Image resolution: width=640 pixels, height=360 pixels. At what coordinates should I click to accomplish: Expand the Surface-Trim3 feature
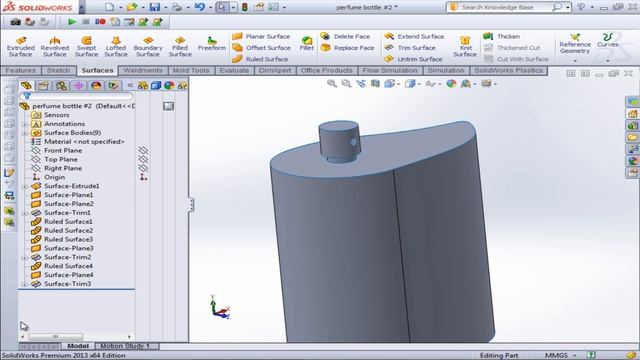tap(24, 284)
